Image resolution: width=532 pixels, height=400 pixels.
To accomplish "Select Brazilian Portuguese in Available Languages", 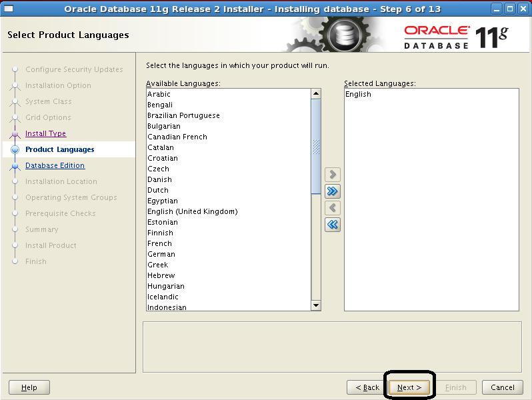I will tap(183, 115).
